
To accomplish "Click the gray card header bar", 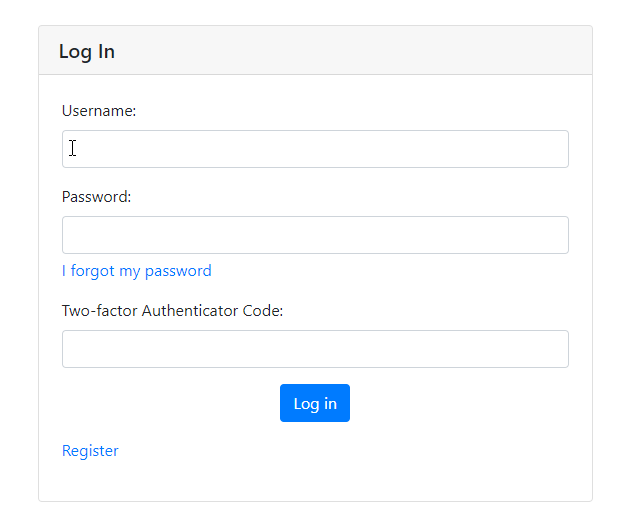I will pyautogui.click(x=315, y=50).
